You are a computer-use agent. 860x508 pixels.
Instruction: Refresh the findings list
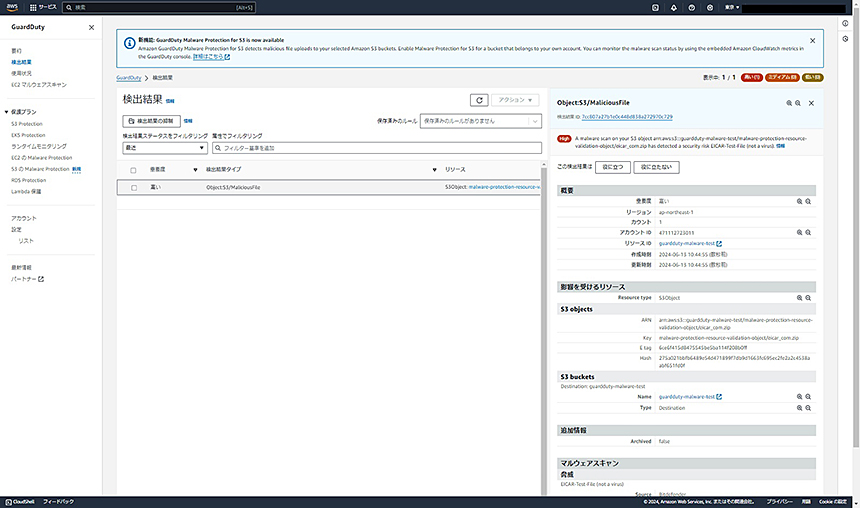pos(479,100)
